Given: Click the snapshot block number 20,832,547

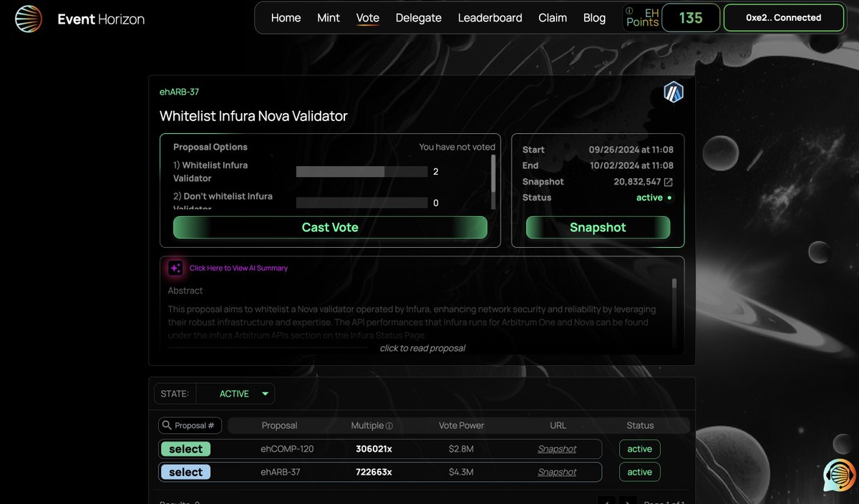Looking at the screenshot, I should point(637,182).
